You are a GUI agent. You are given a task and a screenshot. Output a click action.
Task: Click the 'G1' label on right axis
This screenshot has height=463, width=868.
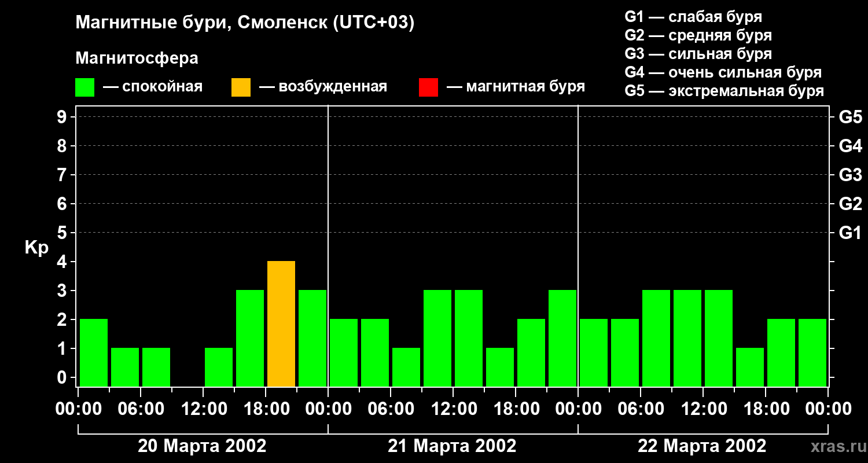point(850,233)
